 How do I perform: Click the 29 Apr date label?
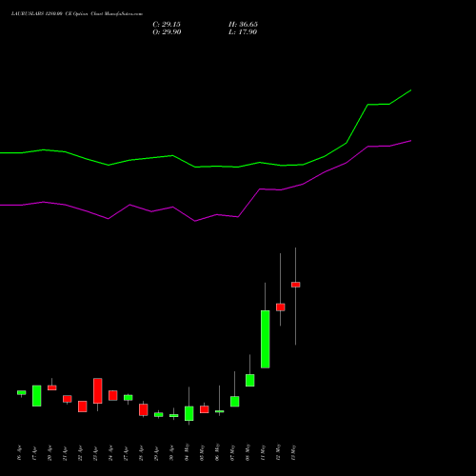156,453
